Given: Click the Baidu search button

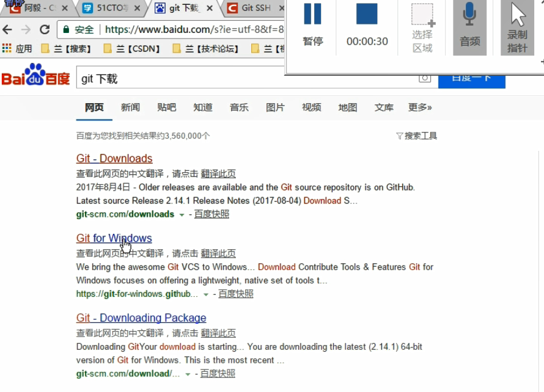Looking at the screenshot, I should 471,81.
